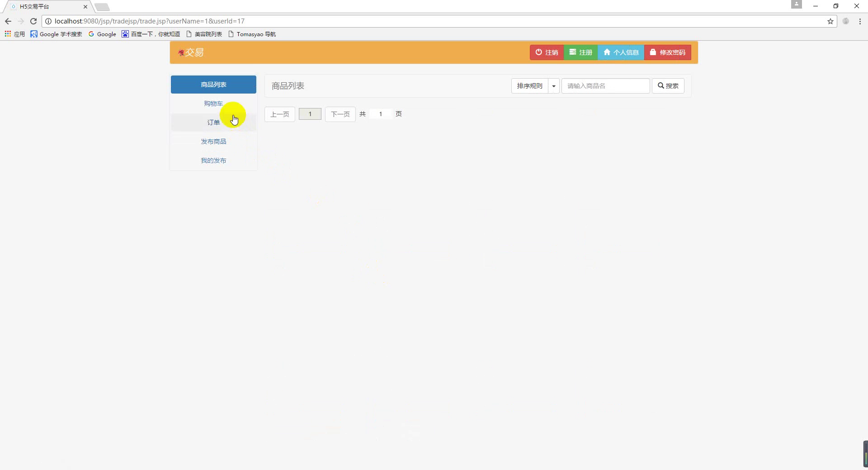Select 商品列表 in the sidebar
The width and height of the screenshot is (868, 470).
click(x=213, y=85)
